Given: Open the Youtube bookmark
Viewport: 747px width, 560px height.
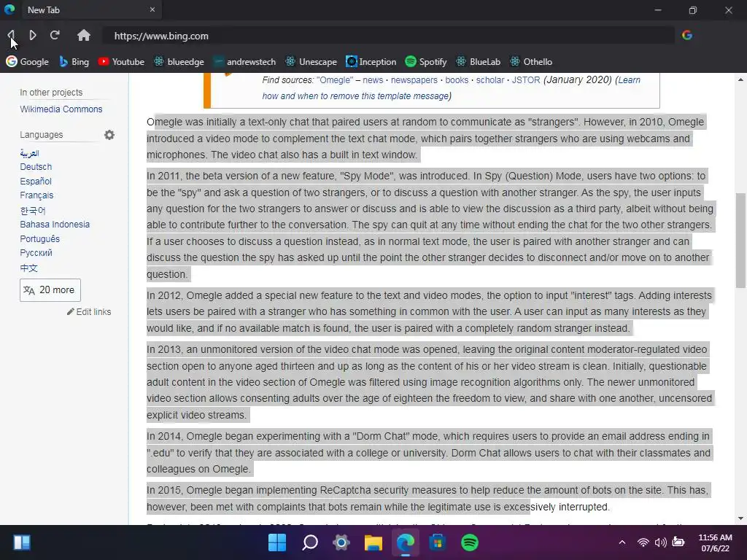Looking at the screenshot, I should point(121,62).
